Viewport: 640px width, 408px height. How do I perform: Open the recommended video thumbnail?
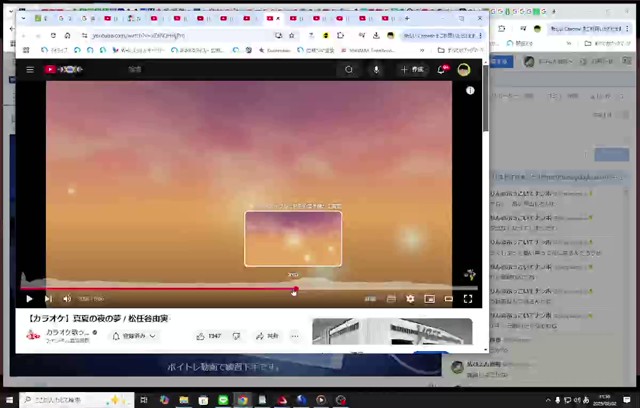(392, 331)
